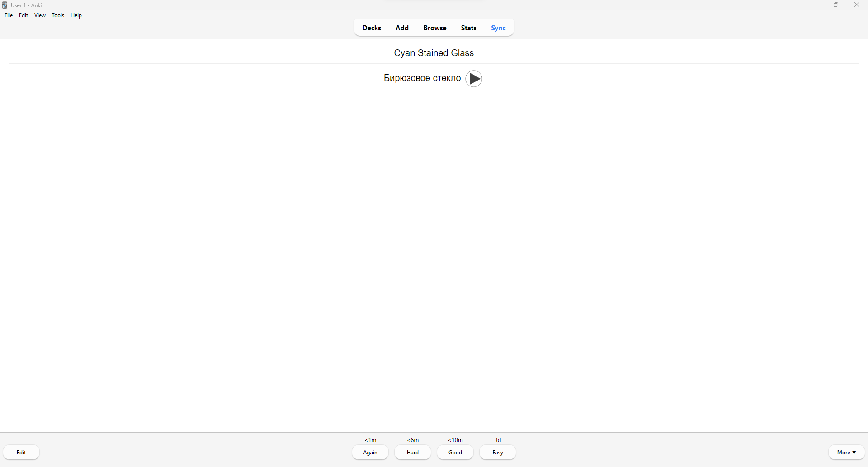868x467 pixels.
Task: Open the View menu
Action: pos(40,15)
